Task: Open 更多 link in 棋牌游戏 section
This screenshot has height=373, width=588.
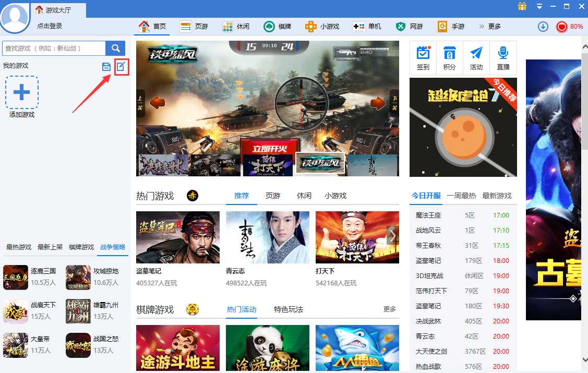Action: click(389, 309)
